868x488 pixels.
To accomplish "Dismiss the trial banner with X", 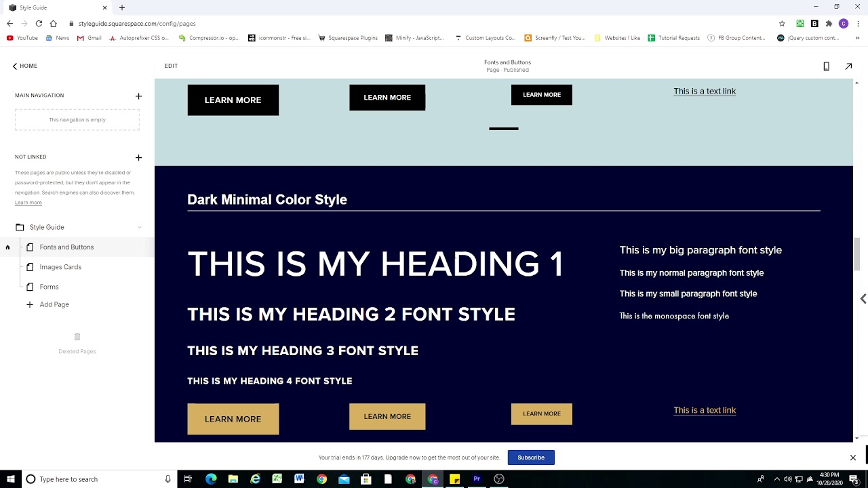I will (x=853, y=457).
